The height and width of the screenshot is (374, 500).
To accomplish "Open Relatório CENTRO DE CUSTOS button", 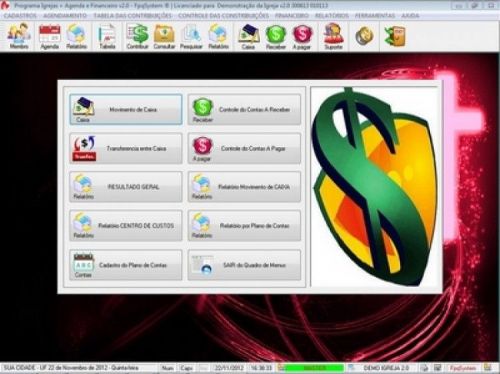I will point(126,226).
